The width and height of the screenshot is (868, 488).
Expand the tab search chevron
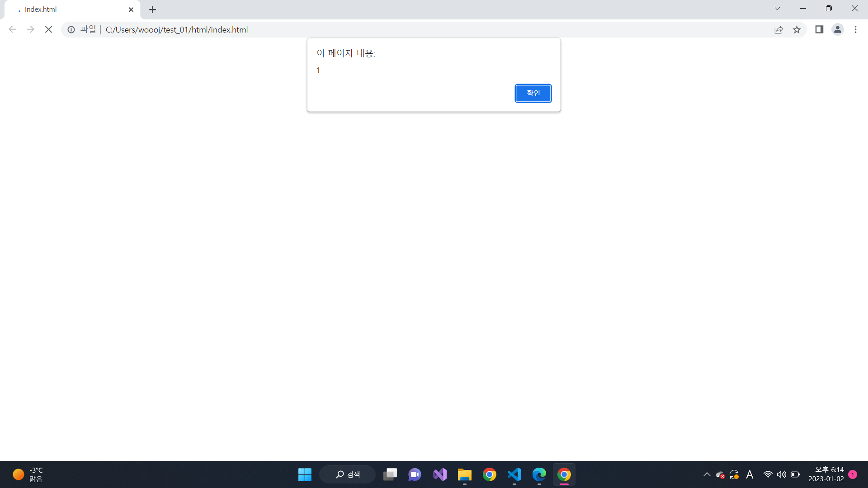click(x=777, y=9)
